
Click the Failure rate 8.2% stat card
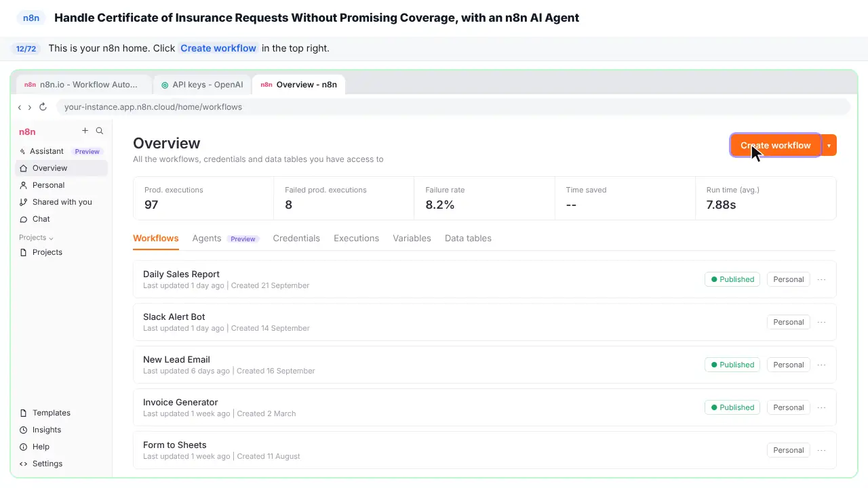(x=484, y=198)
